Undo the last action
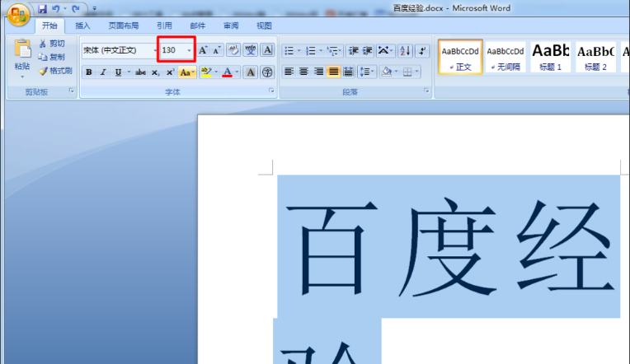This screenshot has height=364, width=630. pyautogui.click(x=56, y=8)
